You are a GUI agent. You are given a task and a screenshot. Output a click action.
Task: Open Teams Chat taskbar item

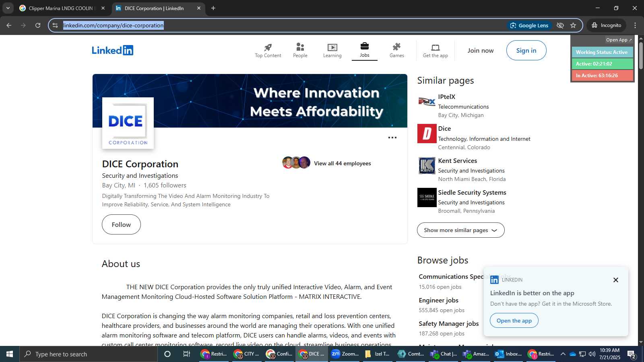(444, 354)
